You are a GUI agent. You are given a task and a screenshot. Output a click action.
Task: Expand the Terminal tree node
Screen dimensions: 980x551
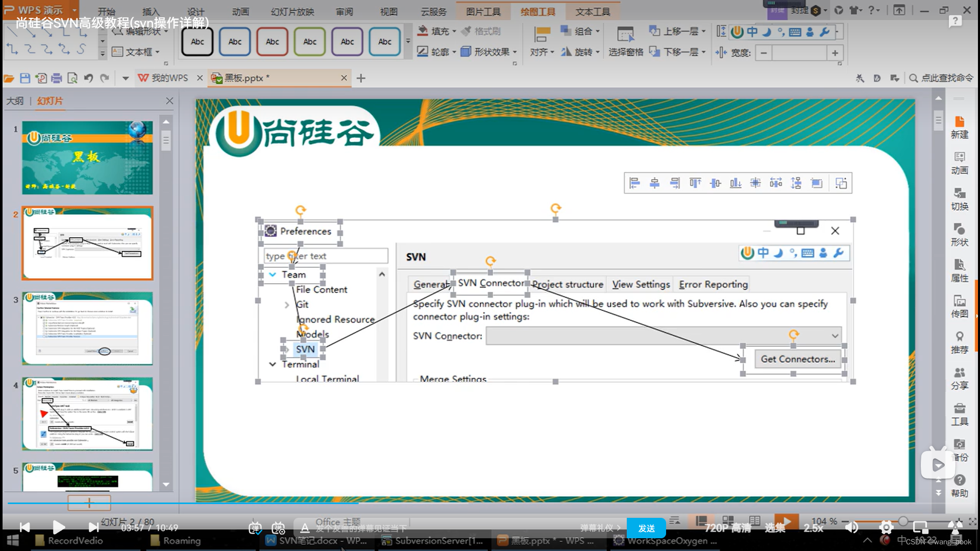click(273, 364)
